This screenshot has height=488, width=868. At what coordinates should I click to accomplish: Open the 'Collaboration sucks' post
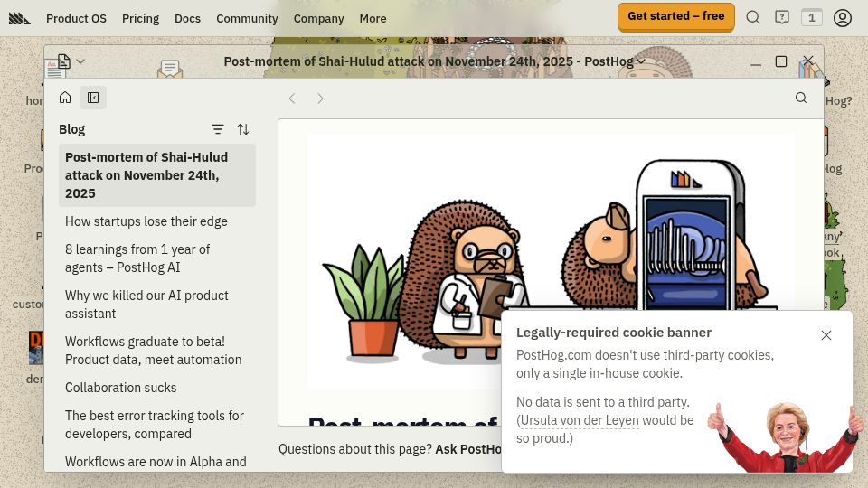157,388
